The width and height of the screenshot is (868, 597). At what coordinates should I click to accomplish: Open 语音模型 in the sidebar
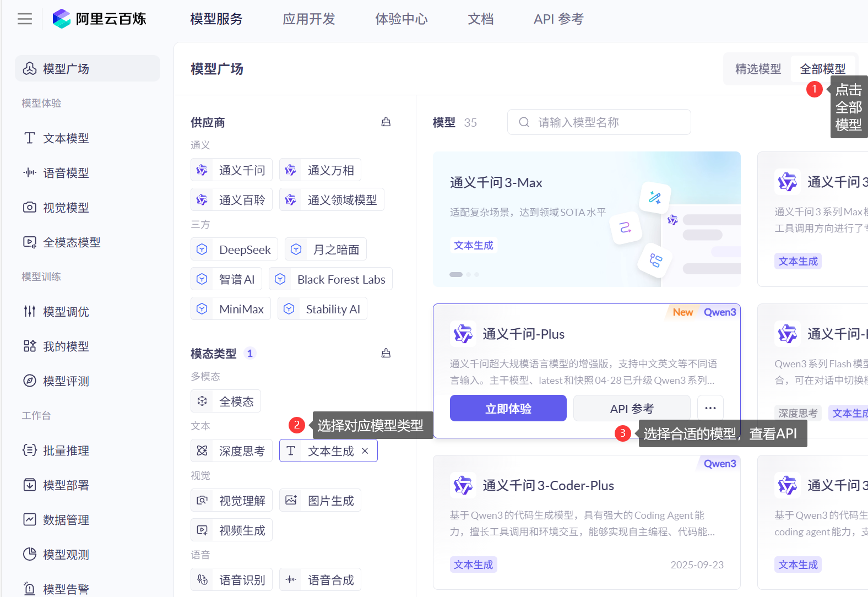point(66,173)
